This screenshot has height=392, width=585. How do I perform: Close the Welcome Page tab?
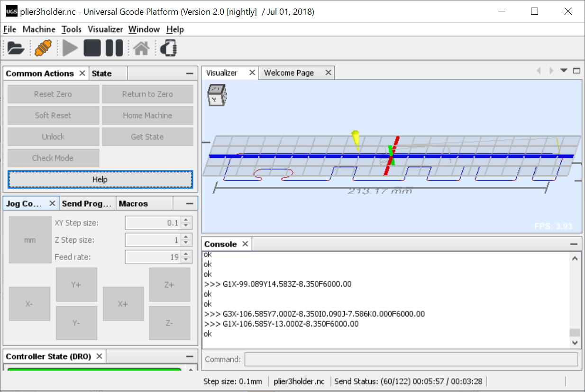[x=328, y=73]
